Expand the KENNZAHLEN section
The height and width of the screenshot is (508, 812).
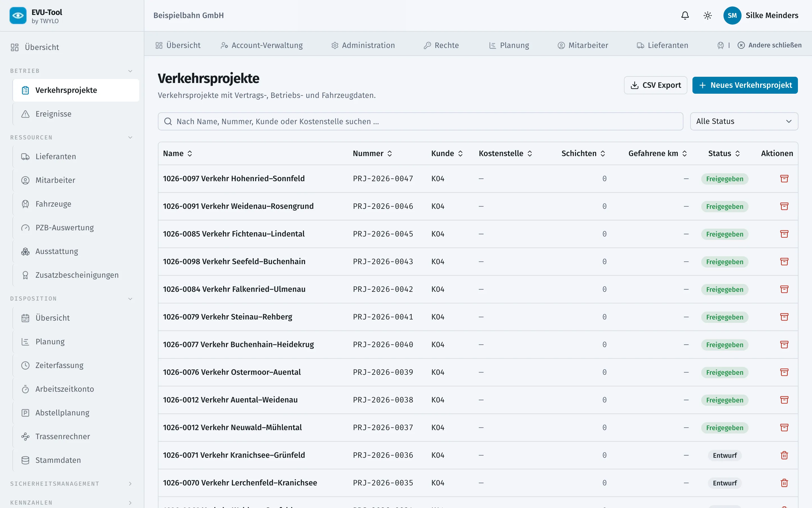pyautogui.click(x=72, y=503)
